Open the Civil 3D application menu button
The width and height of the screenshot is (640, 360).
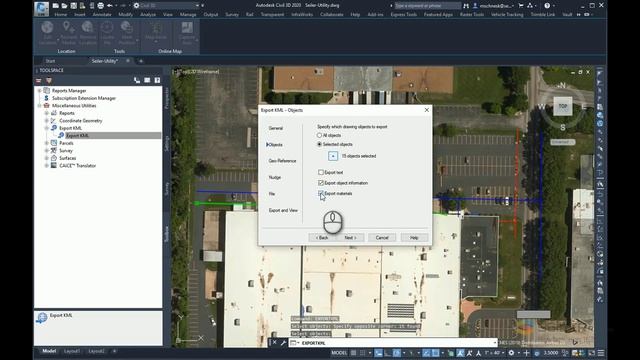pyautogui.click(x=41, y=9)
